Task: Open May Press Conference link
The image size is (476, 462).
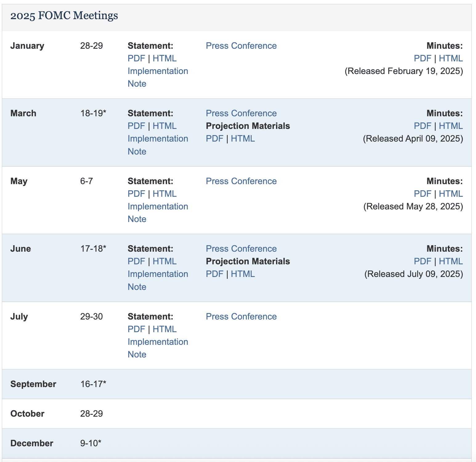Action: tap(241, 181)
